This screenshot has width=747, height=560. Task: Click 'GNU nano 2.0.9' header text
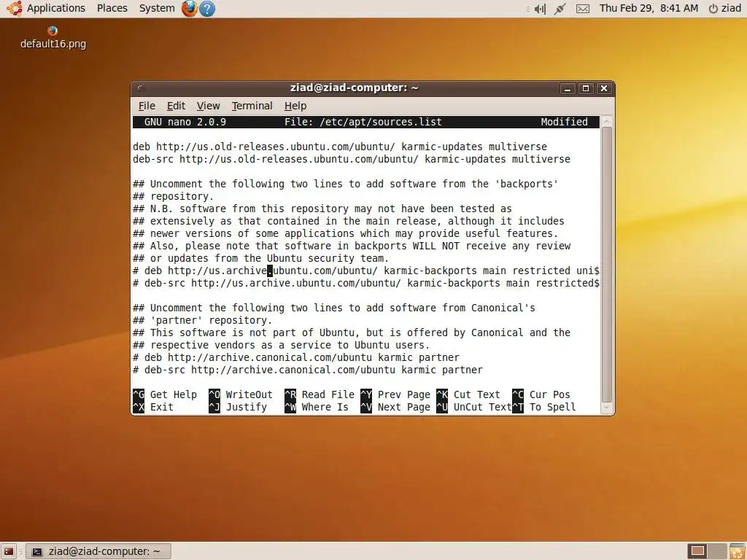(185, 122)
